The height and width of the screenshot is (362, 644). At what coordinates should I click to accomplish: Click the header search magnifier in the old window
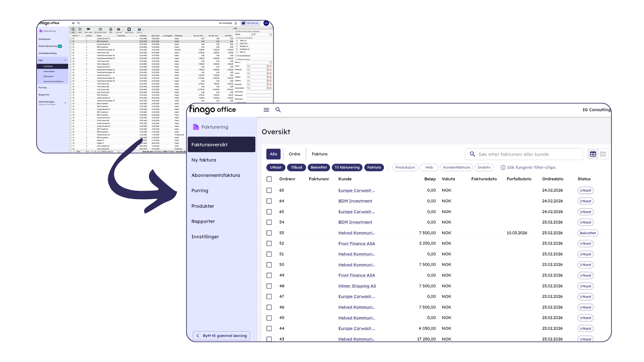tap(79, 23)
